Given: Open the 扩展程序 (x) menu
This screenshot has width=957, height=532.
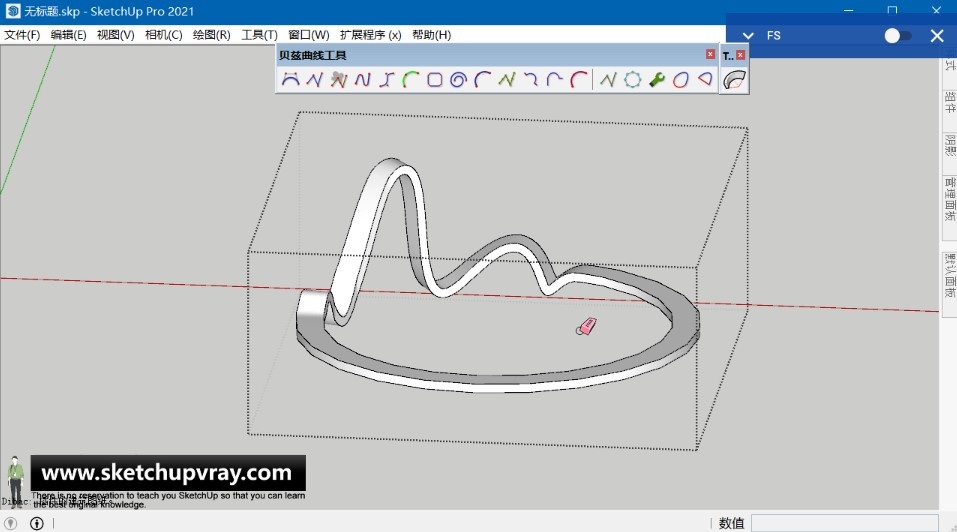Looking at the screenshot, I should coord(370,35).
